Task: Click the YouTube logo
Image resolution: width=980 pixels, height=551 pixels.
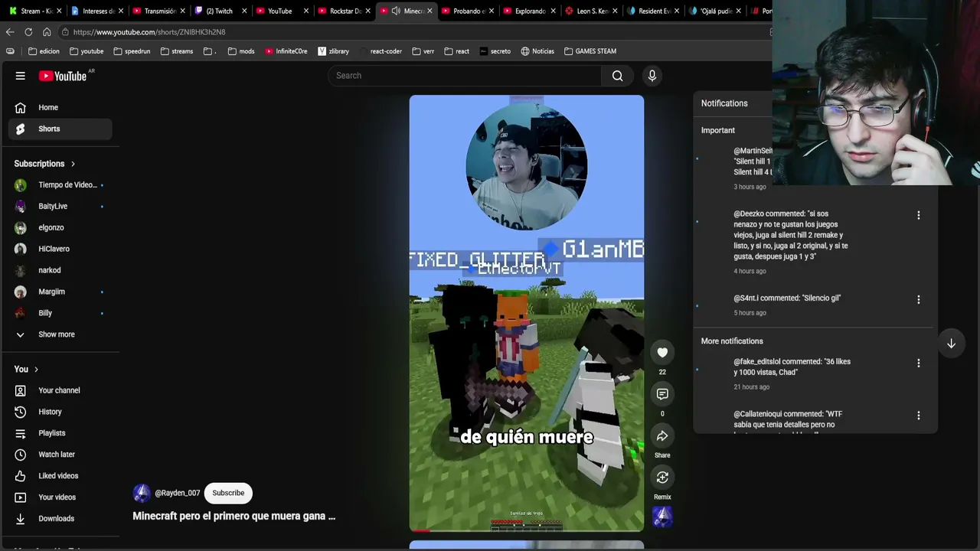Action: pyautogui.click(x=63, y=76)
